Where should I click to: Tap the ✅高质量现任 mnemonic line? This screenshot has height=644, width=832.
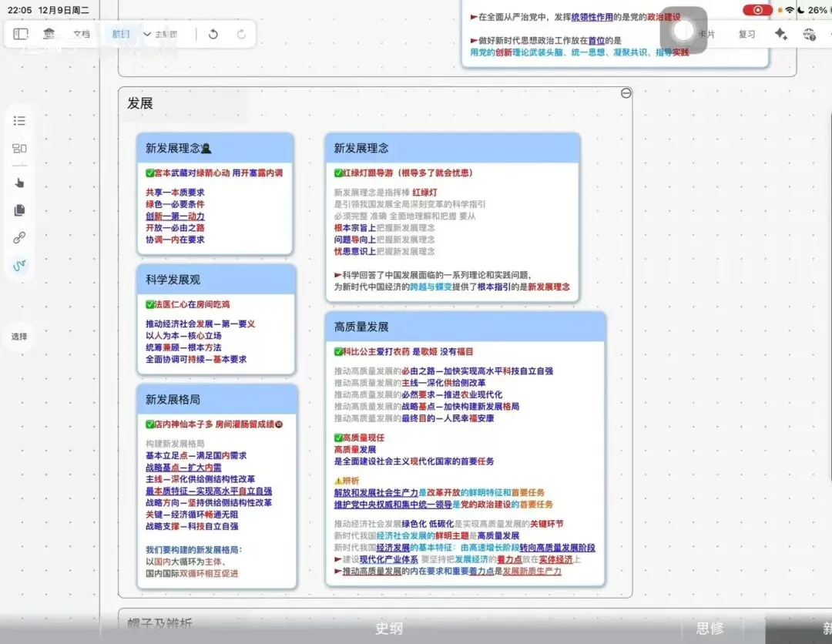(x=359, y=438)
